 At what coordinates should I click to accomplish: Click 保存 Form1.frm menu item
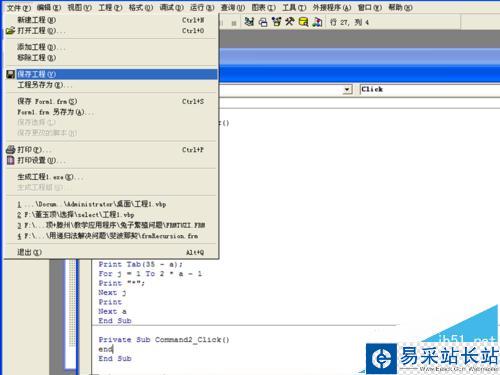coord(111,101)
